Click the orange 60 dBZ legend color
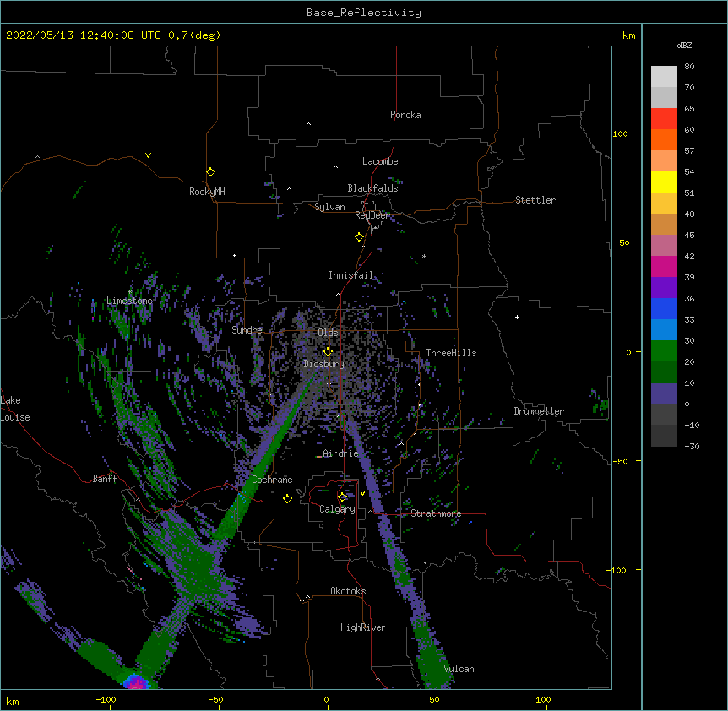The image size is (728, 711). (664, 139)
